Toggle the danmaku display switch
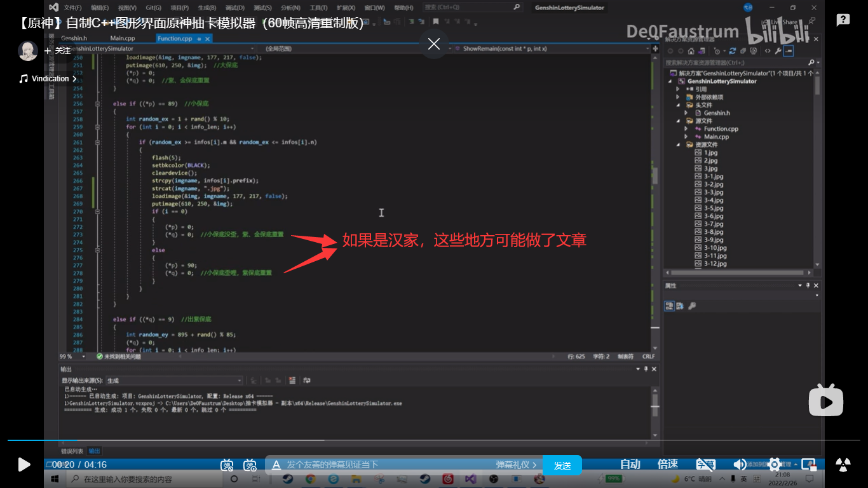The width and height of the screenshot is (868, 488). click(x=227, y=465)
